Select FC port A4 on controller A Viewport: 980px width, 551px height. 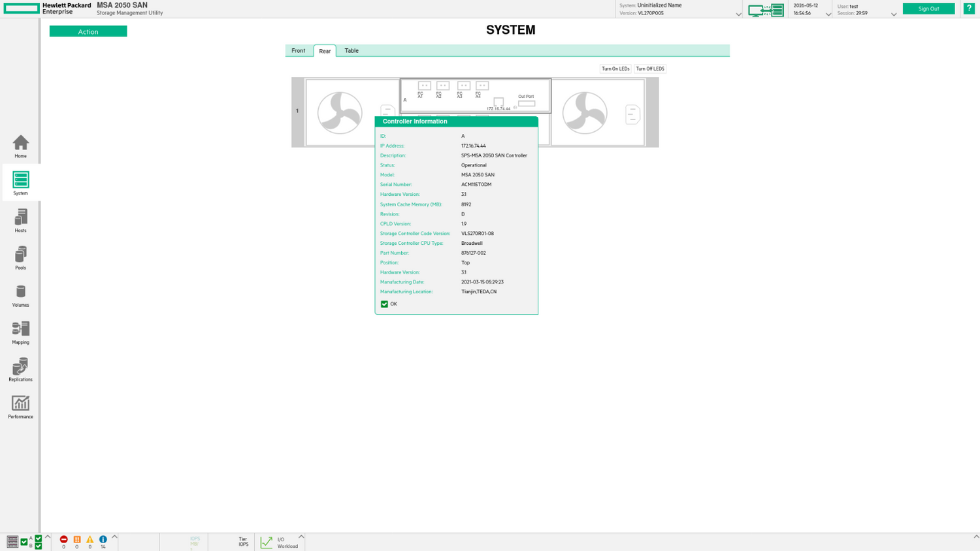point(482,86)
